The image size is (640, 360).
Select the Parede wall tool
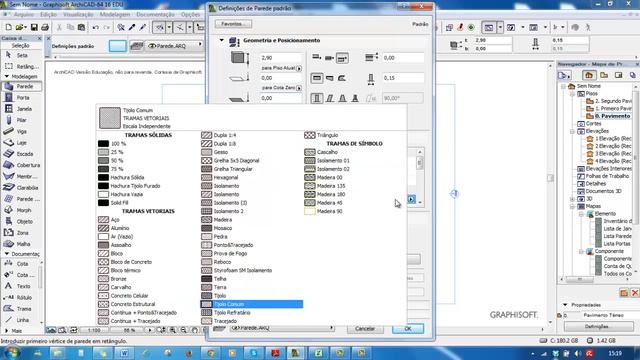coord(21,87)
